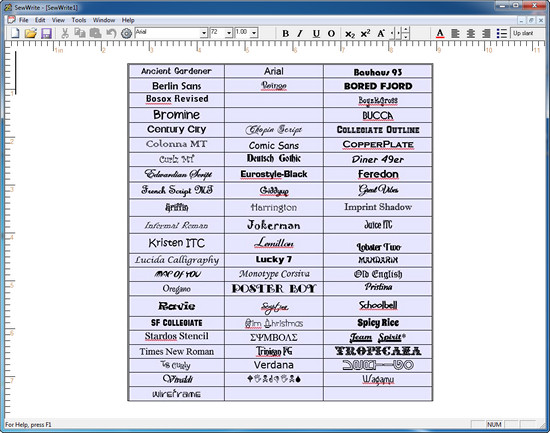The image size is (550, 433).
Task: Click the 'Deutsch Gothic' font sample
Action: coord(274,159)
